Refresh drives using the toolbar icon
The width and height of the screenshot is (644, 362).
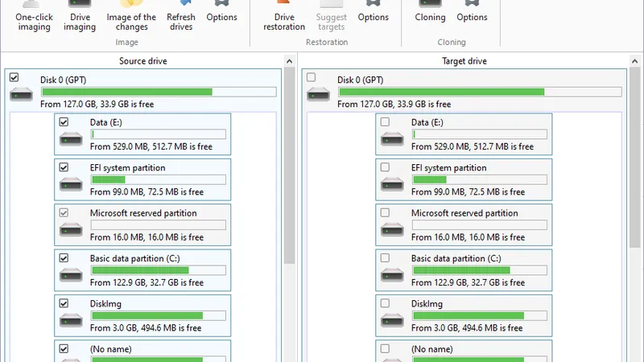pos(180,17)
